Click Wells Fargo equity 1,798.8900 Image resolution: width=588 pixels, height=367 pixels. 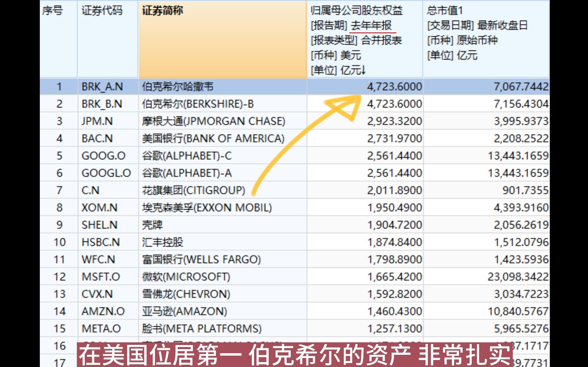tap(395, 260)
